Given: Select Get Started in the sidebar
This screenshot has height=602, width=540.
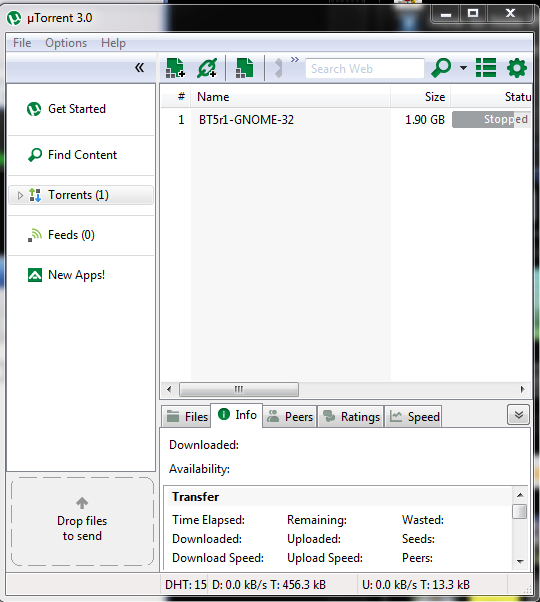Looking at the screenshot, I should 81,109.
